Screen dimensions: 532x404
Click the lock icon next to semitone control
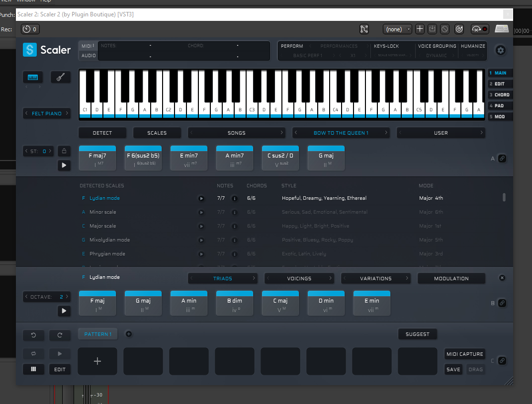pos(64,151)
